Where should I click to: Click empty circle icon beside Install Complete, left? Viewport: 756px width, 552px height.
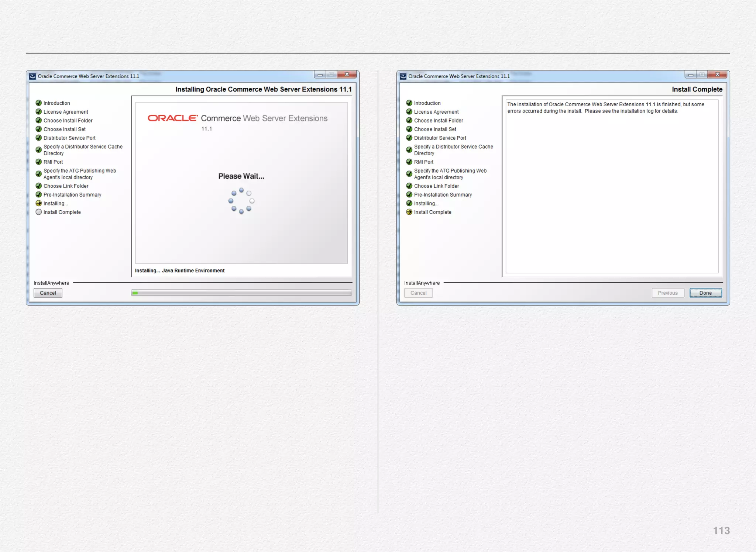tap(38, 212)
